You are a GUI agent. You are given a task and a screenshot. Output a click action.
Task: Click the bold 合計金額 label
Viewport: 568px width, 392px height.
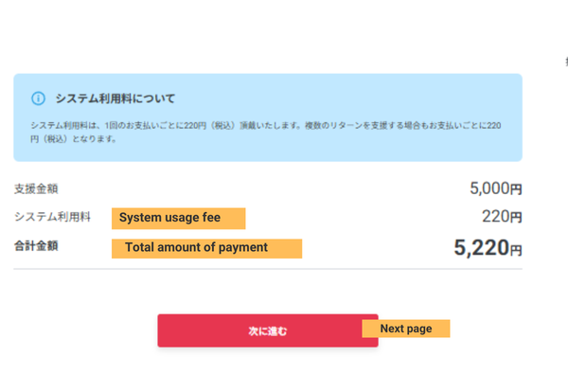tap(36, 247)
